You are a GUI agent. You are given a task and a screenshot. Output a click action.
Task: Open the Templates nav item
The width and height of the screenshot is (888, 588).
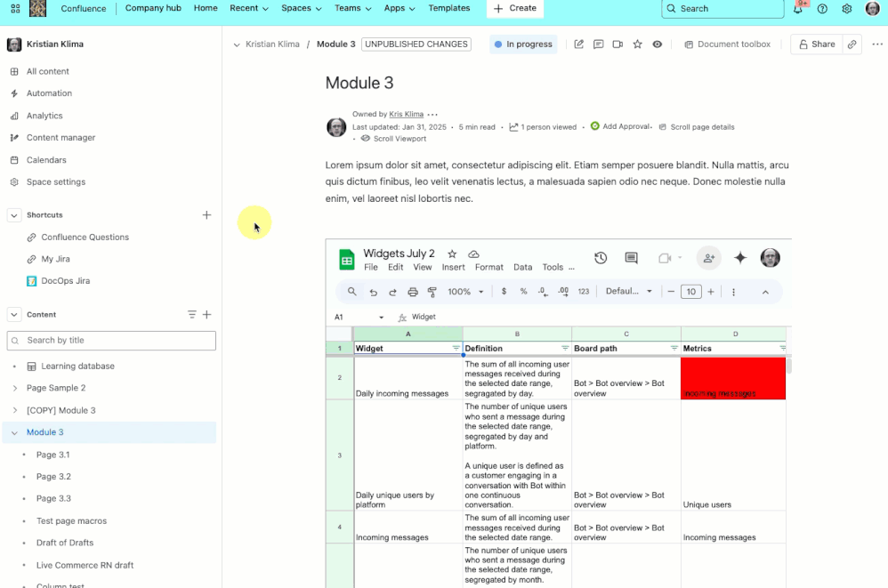449,9
